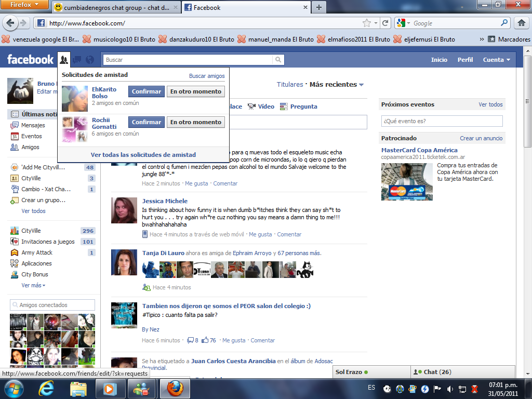Open Amigos in the left sidebar
532x399 pixels.
pos(30,147)
